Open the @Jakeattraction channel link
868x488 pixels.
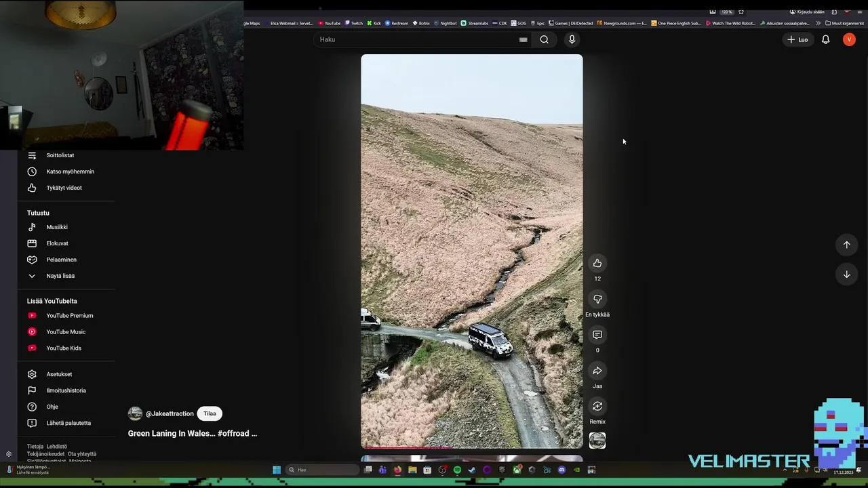coord(170,413)
